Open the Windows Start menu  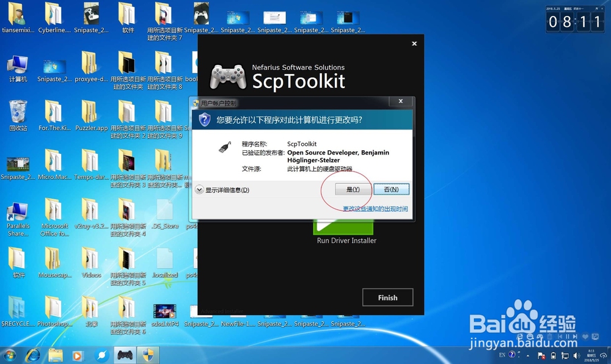point(9,355)
